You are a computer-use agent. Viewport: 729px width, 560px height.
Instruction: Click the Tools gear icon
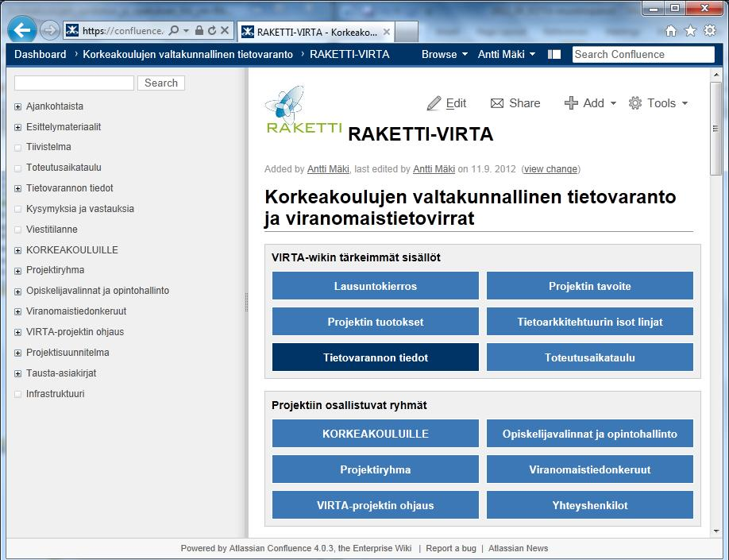635,102
